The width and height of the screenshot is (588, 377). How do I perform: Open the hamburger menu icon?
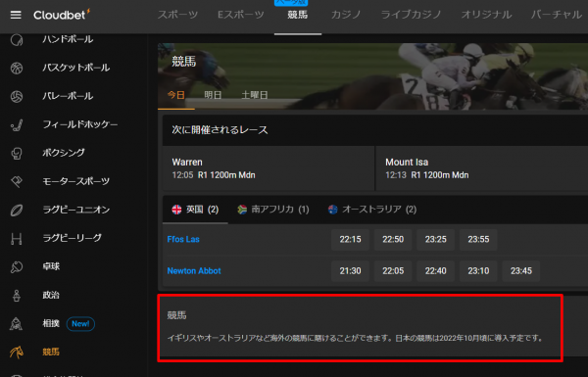tap(16, 15)
